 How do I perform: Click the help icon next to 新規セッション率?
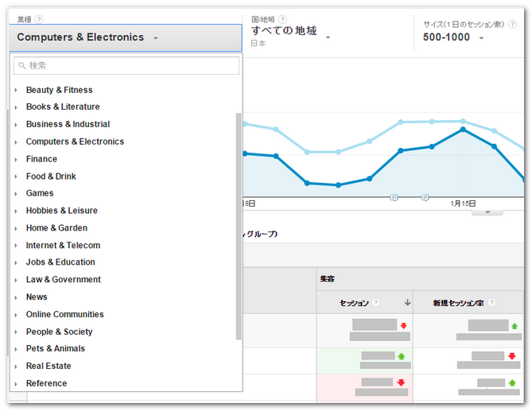[491, 303]
